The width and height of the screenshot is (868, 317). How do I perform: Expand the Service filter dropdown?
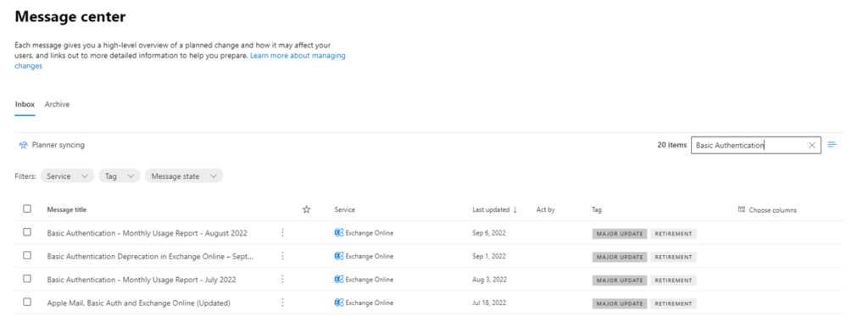point(67,176)
